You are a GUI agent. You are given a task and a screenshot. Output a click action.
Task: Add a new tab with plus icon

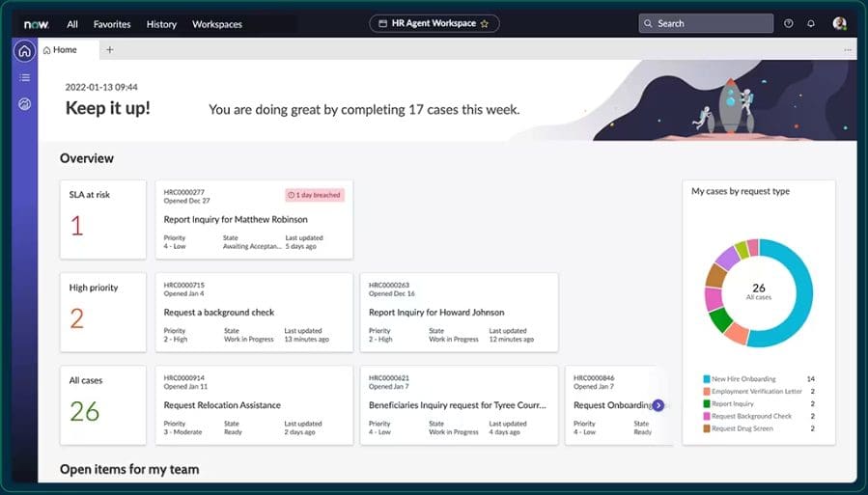110,50
